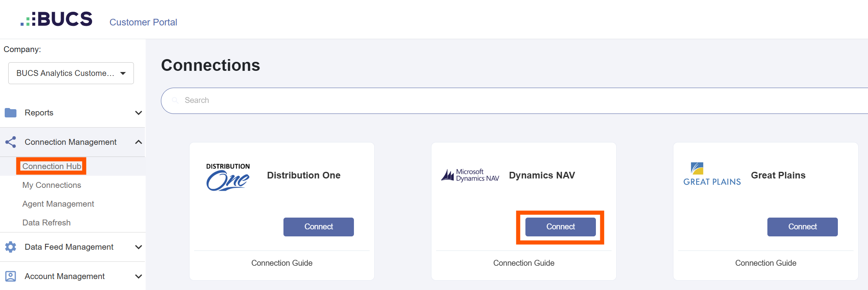The height and width of the screenshot is (290, 868).
Task: Click the Account Management person icon
Action: [x=11, y=276]
